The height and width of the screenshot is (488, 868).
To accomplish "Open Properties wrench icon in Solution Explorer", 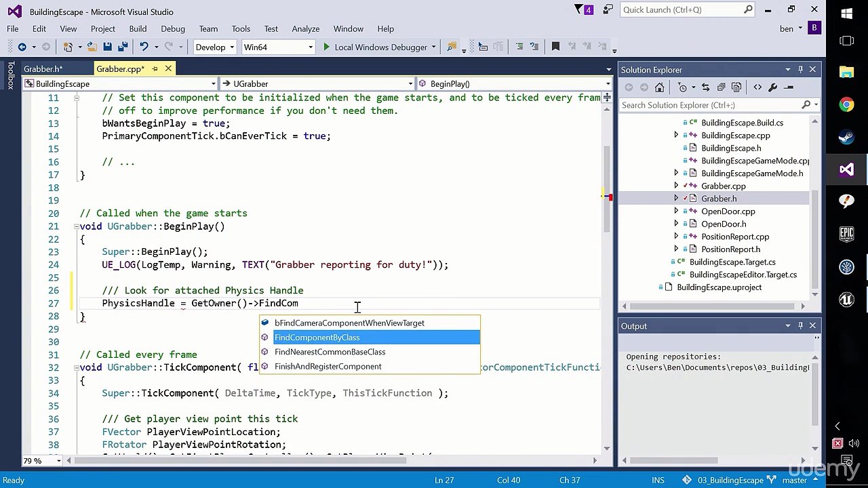I will point(773,87).
